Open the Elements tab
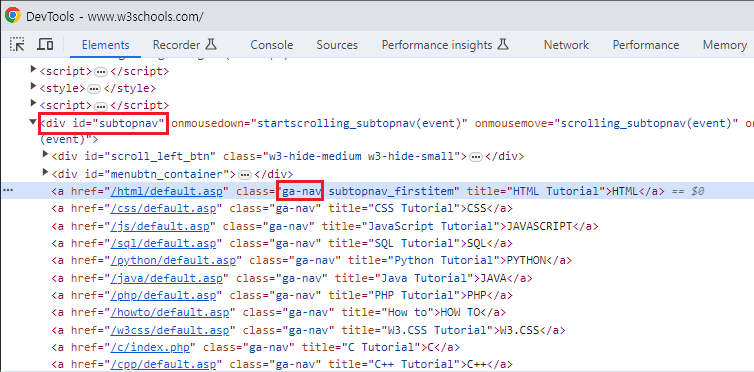Viewport: 754px width, 372px height. click(x=105, y=45)
